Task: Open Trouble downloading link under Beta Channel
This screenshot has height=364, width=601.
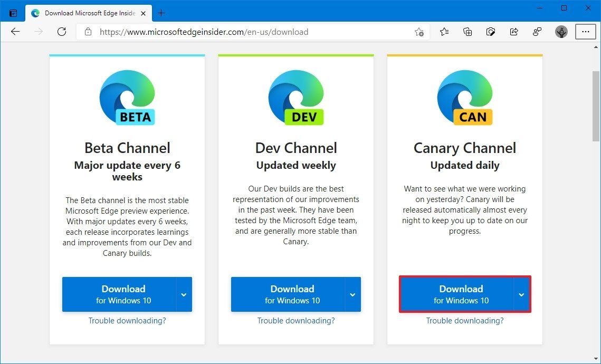Action: pos(127,320)
